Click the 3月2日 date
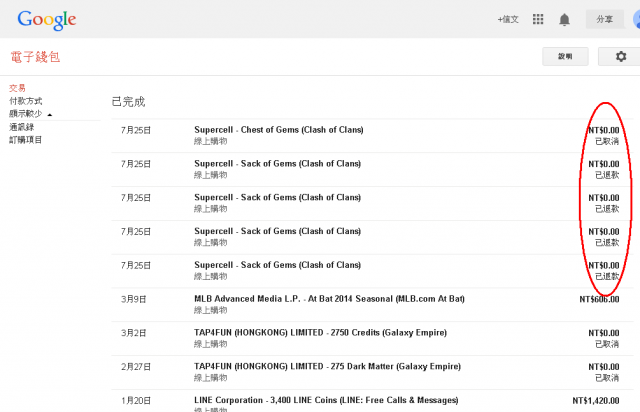640x412 pixels. [133, 333]
